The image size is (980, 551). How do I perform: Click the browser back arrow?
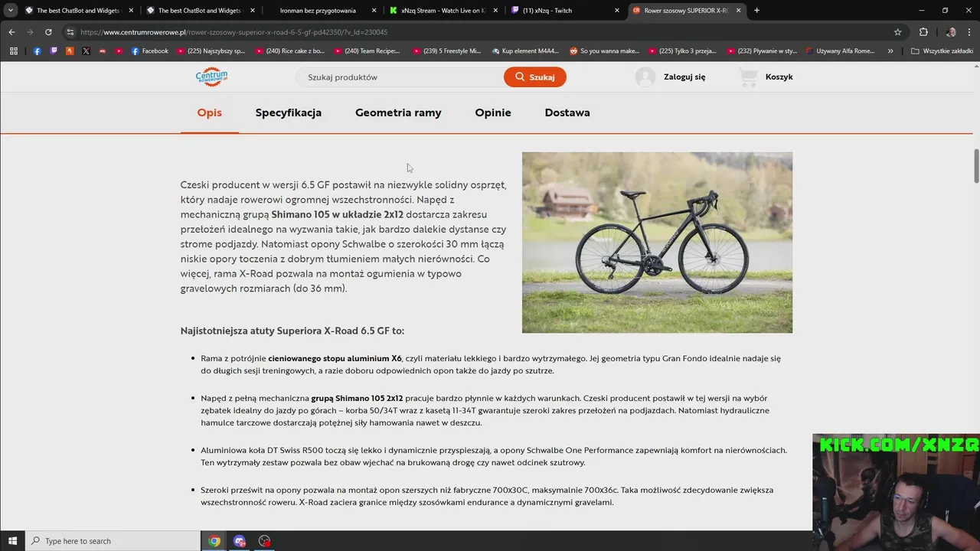(x=11, y=32)
